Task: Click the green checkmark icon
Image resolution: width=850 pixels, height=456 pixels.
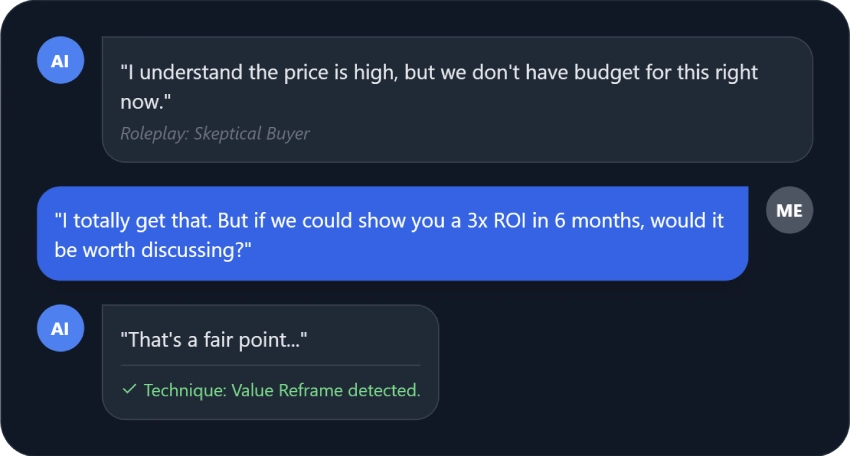Action: [129, 390]
